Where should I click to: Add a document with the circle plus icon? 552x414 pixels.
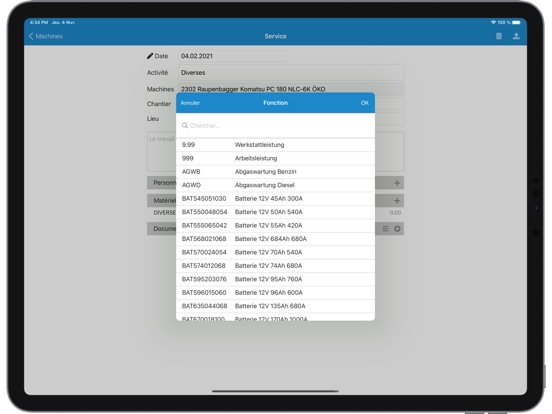pos(397,229)
